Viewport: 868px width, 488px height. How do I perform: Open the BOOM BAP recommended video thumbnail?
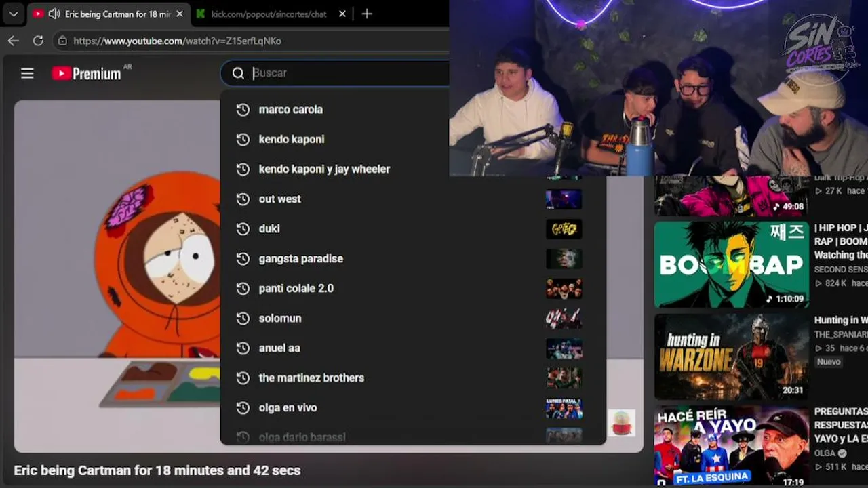click(x=732, y=264)
